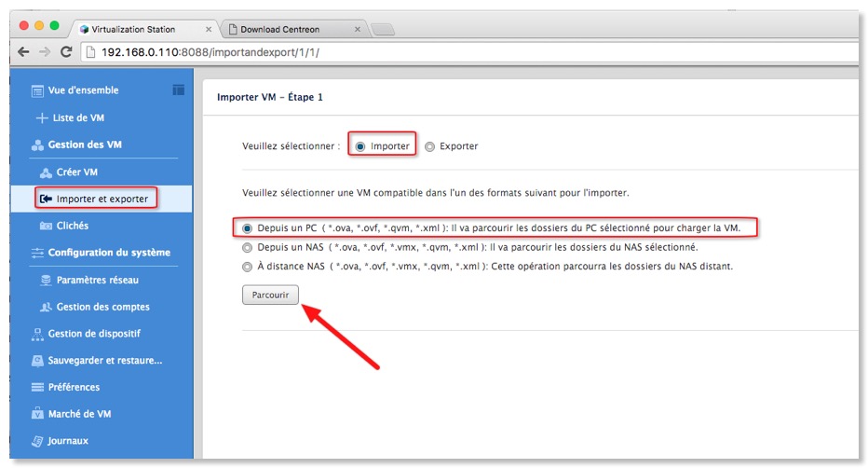Viewport: 868px width, 468px height.
Task: Click the Vue d'ensemble overview icon
Action: (37, 90)
